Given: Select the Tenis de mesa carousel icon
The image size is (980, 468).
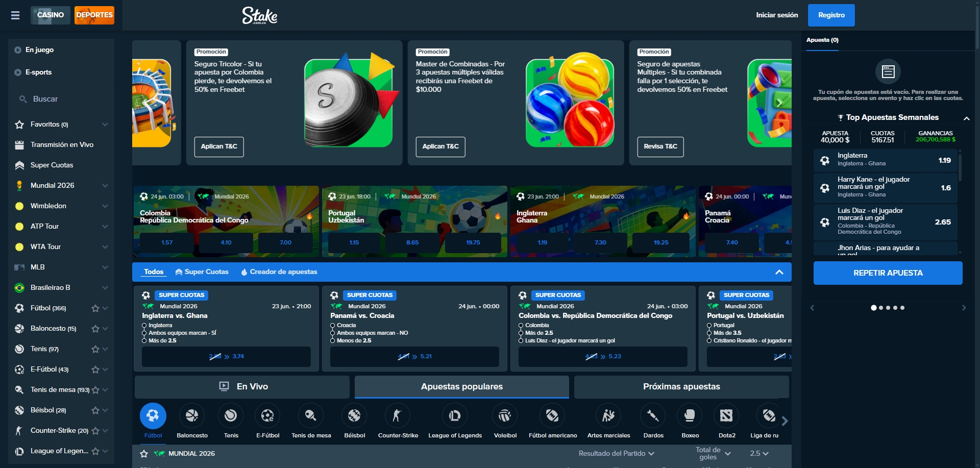Looking at the screenshot, I should click(311, 416).
